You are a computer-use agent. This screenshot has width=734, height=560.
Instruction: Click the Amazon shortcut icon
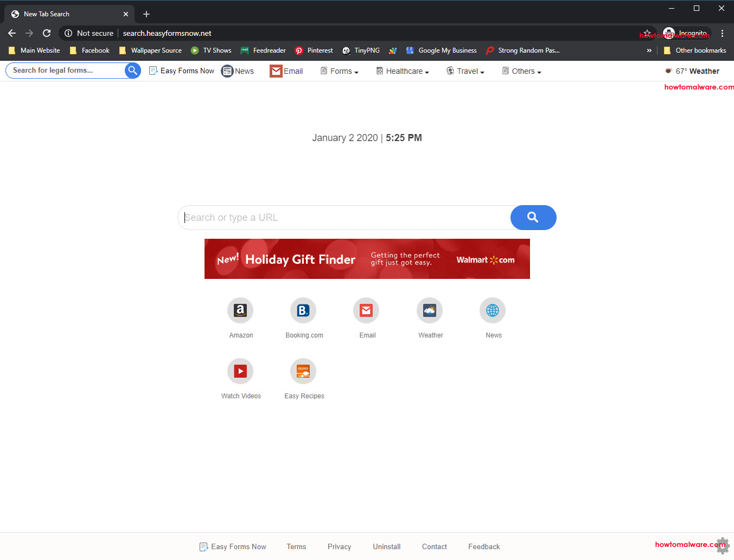pos(240,310)
